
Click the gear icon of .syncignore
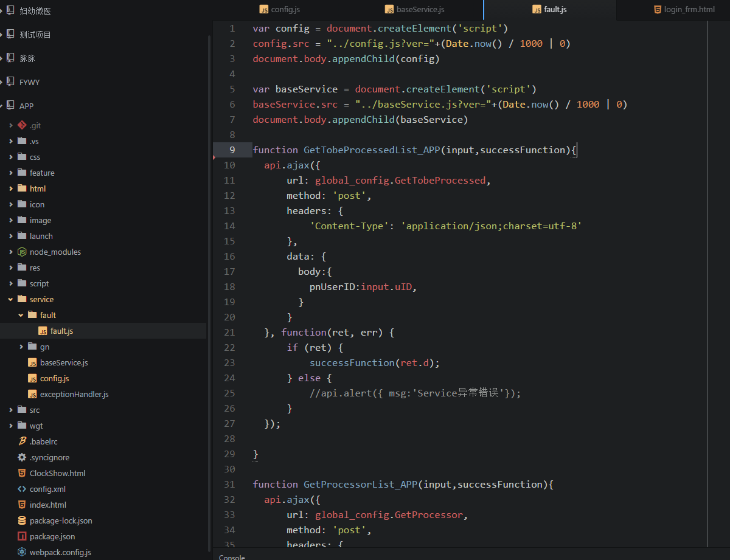click(x=22, y=457)
